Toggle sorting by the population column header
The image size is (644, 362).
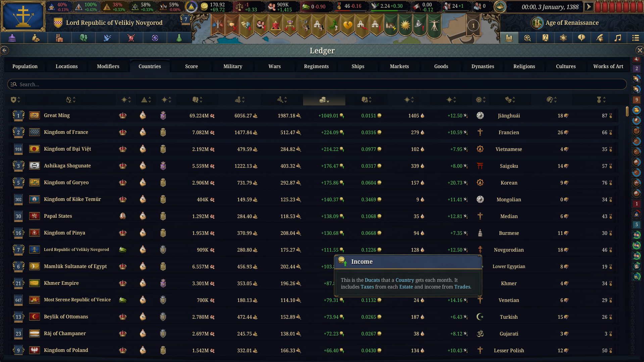coord(197,100)
